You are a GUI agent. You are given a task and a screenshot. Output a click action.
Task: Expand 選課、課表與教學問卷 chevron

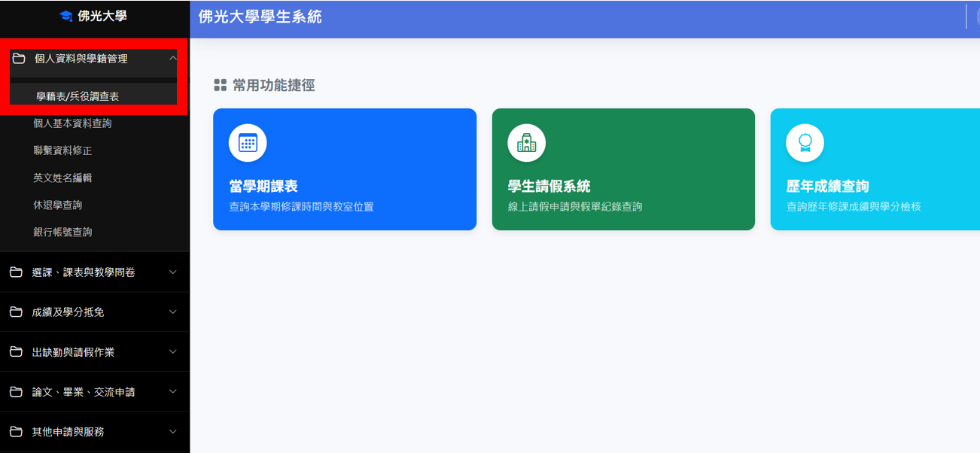click(172, 272)
